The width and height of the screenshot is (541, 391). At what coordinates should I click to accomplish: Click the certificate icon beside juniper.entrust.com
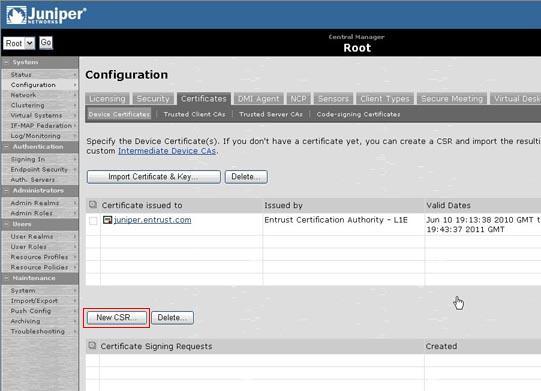(107, 220)
